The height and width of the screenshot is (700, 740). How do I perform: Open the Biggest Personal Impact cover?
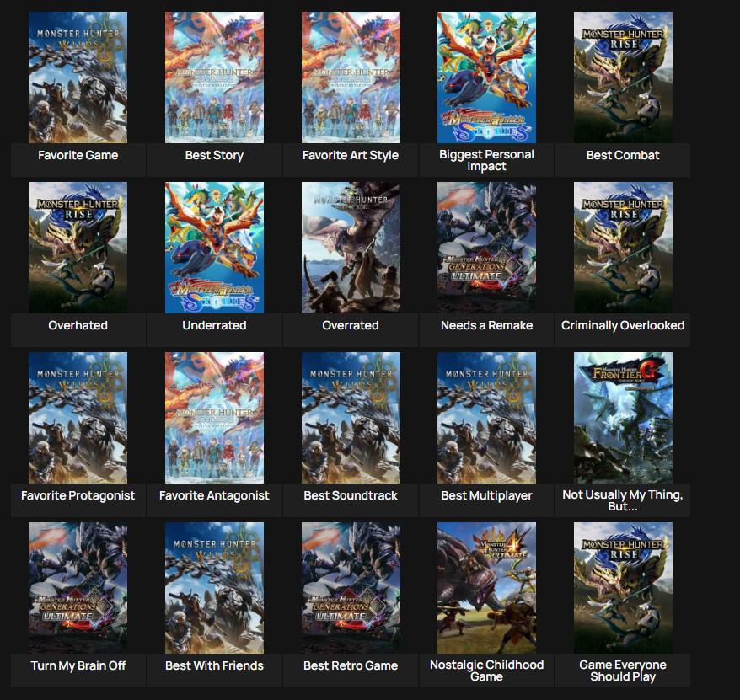point(486,77)
